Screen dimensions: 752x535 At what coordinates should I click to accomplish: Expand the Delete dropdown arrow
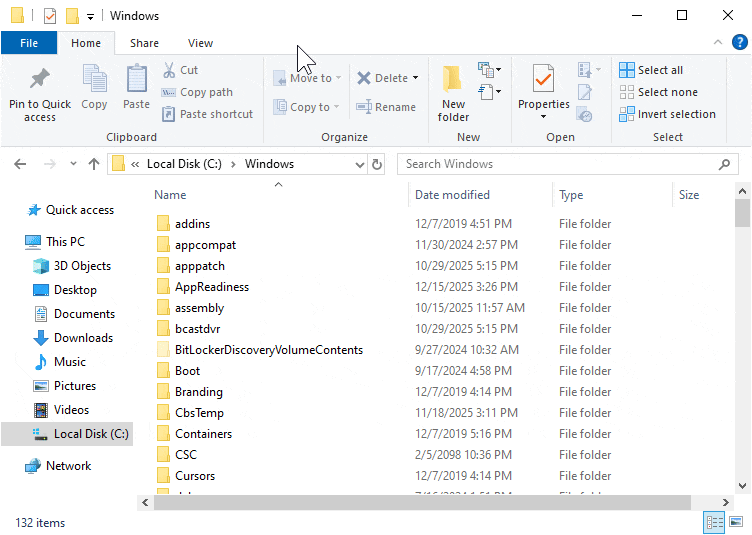tap(415, 78)
